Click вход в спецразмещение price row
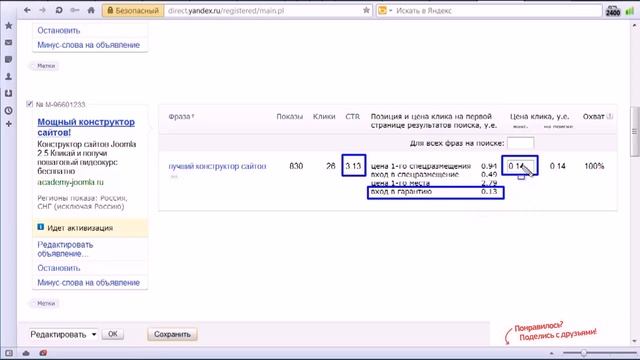640x360 pixels. pos(434,175)
